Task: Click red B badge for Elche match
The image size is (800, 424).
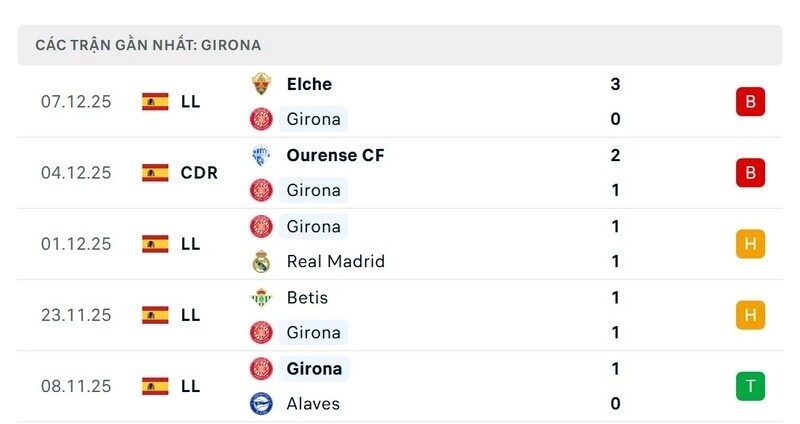Action: coord(750,102)
